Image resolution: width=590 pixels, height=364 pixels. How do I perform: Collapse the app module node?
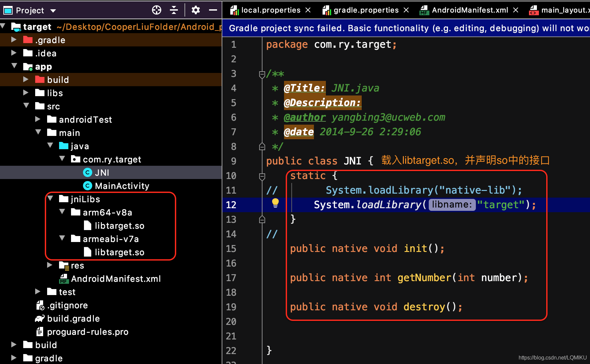tap(14, 66)
